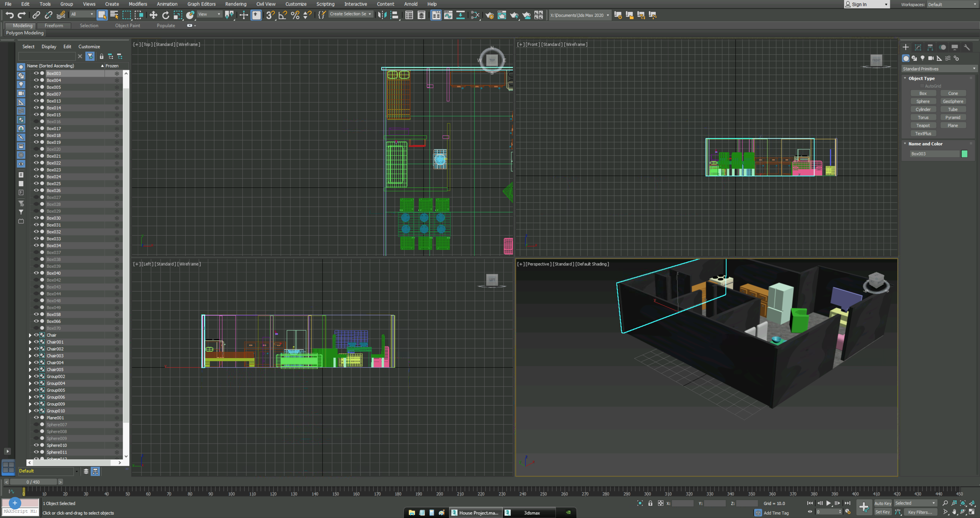The height and width of the screenshot is (518, 980).
Task: Click the Play Animation button
Action: (829, 503)
